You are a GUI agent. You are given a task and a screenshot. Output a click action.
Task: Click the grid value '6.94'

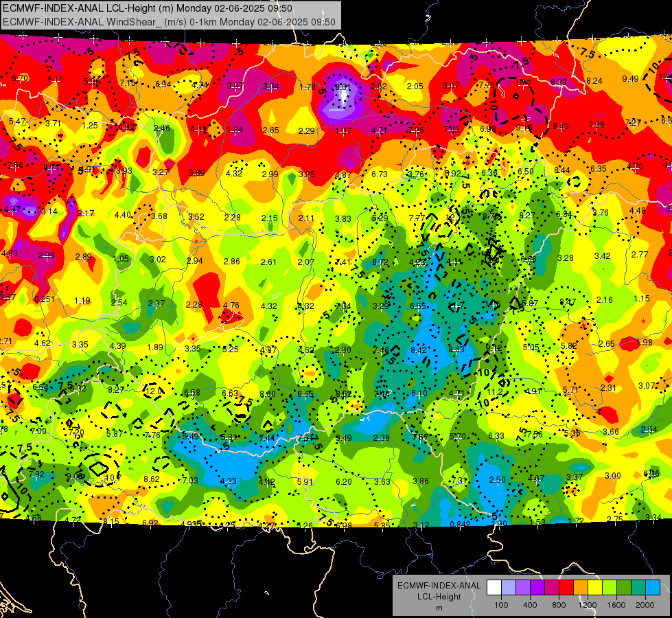pos(163,84)
